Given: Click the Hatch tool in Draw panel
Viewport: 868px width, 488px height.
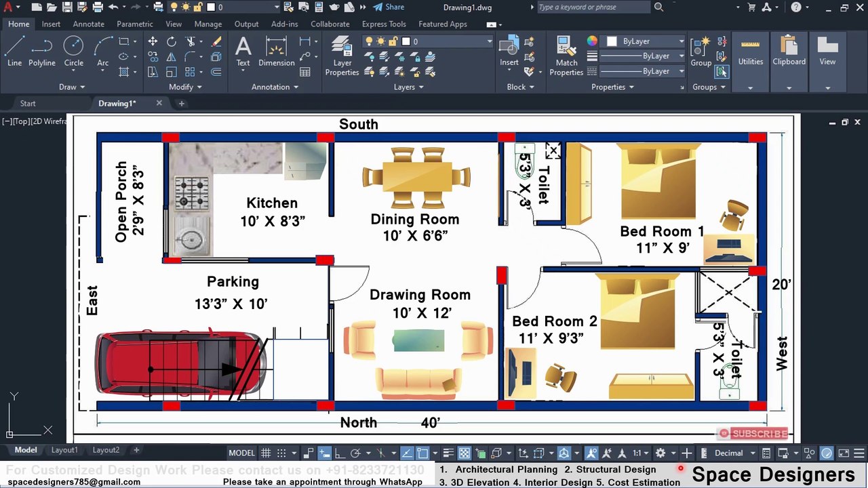Looking at the screenshot, I should (x=123, y=72).
